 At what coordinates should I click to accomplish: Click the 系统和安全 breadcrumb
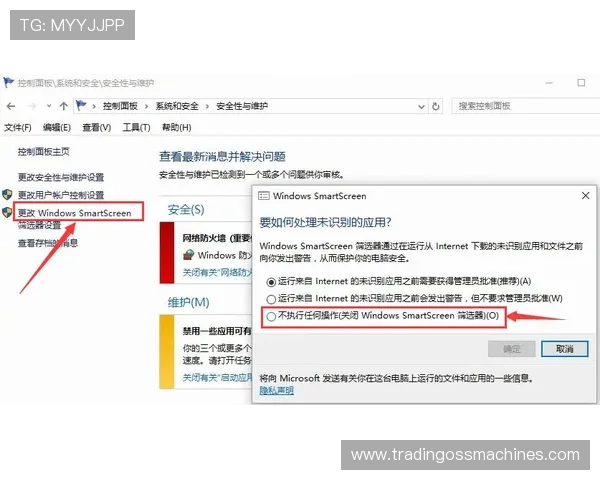177,106
